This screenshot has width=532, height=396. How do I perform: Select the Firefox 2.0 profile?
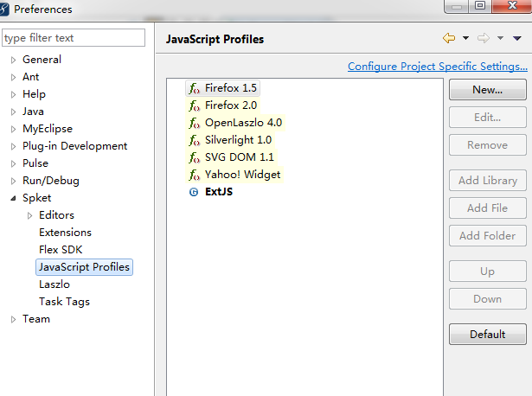pos(231,105)
